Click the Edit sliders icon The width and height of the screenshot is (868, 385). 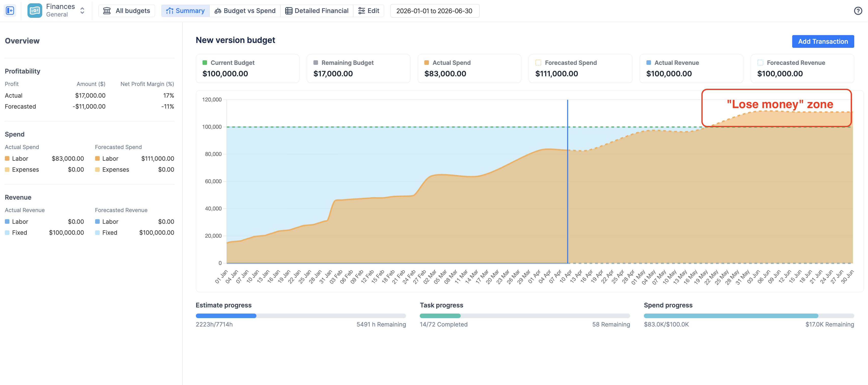click(x=361, y=11)
